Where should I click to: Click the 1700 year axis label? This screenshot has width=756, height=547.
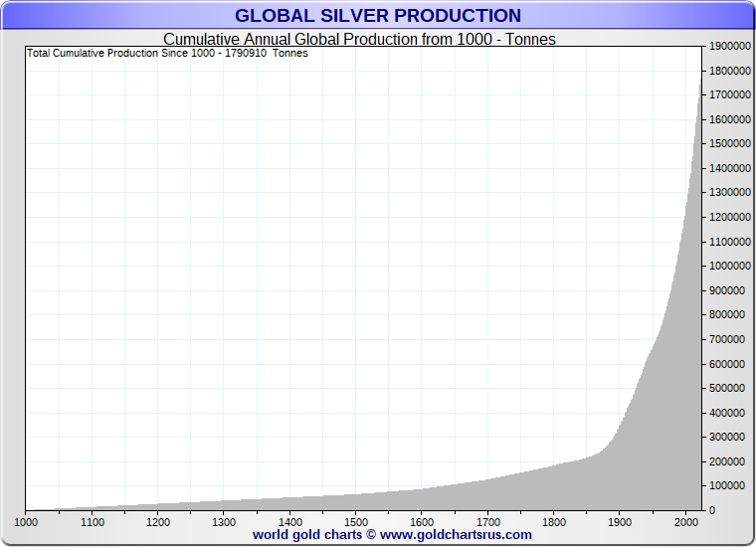click(x=487, y=521)
